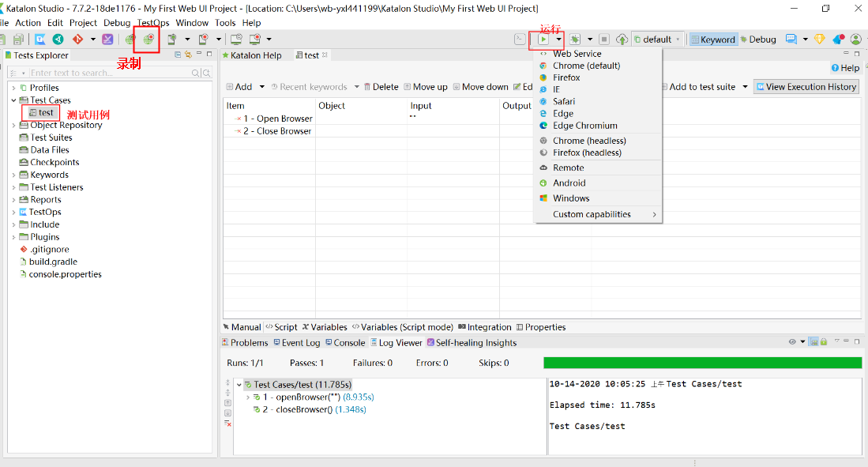Click the Katalon TestOps toolbar icon
Image resolution: width=868 pixels, height=467 pixels.
39,40
